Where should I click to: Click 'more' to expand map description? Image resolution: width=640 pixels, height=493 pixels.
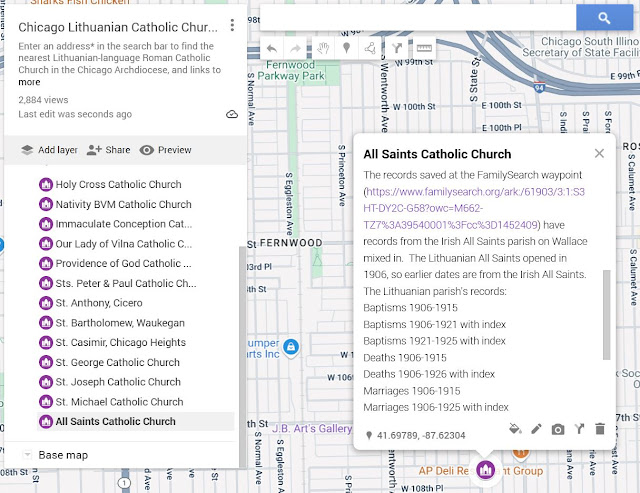pos(29,82)
